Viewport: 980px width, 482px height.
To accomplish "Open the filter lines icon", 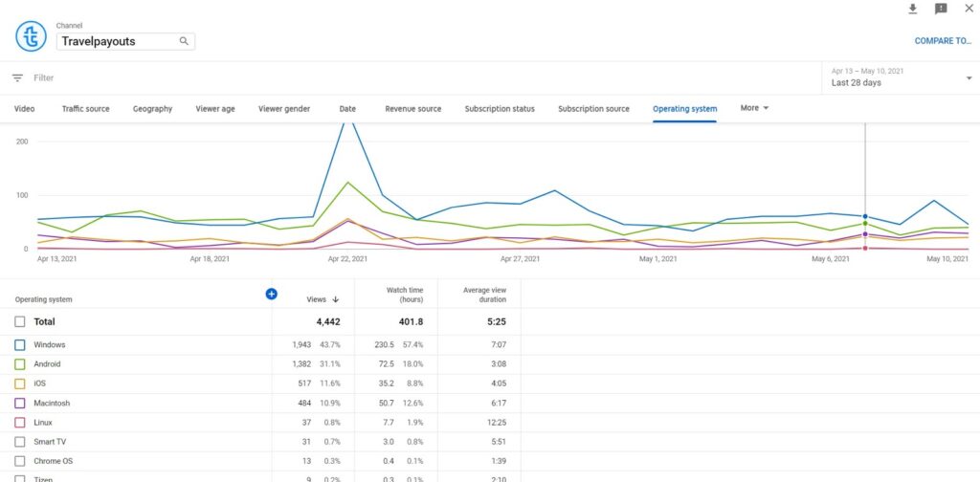I will coord(17,77).
